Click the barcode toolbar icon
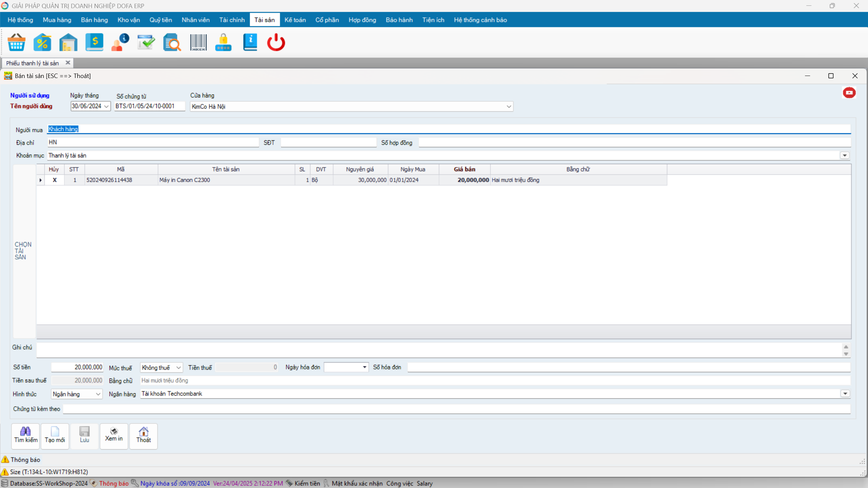The image size is (868, 488). [x=198, y=42]
